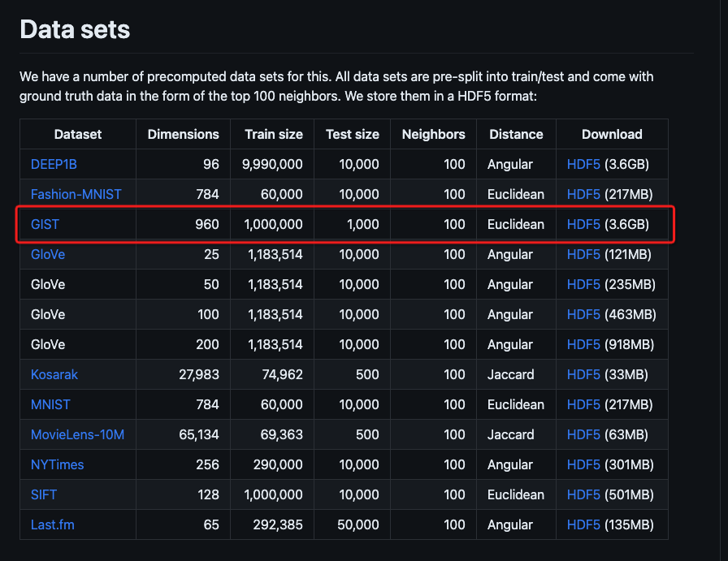
Task: Download the Fashion-MNIST HDF5 file
Action: click(x=583, y=194)
